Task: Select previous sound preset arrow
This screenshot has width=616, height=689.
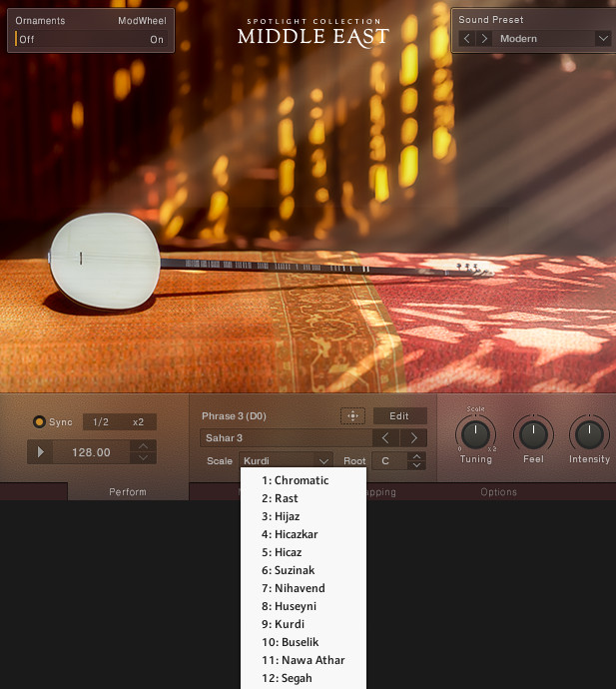Action: (466, 39)
